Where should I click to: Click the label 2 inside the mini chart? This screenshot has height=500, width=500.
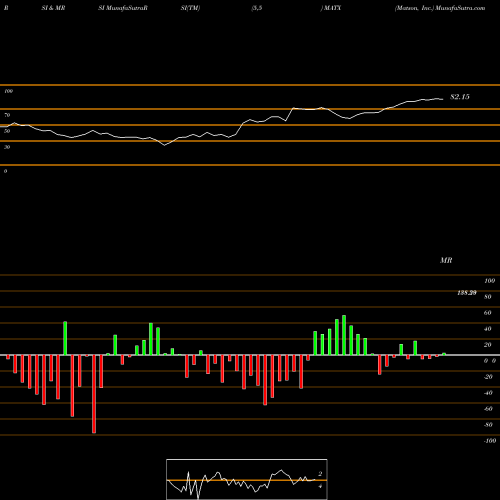(320, 474)
